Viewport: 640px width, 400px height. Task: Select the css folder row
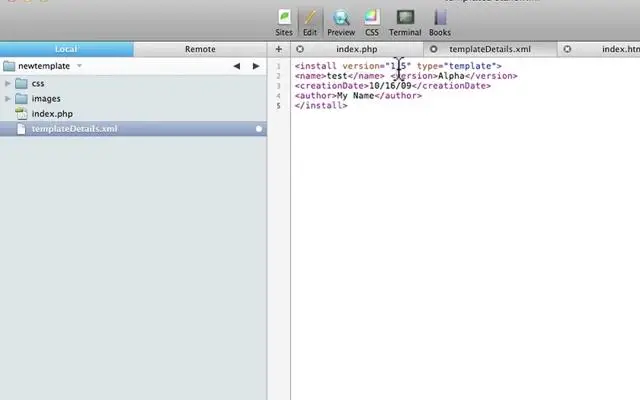tap(133, 83)
